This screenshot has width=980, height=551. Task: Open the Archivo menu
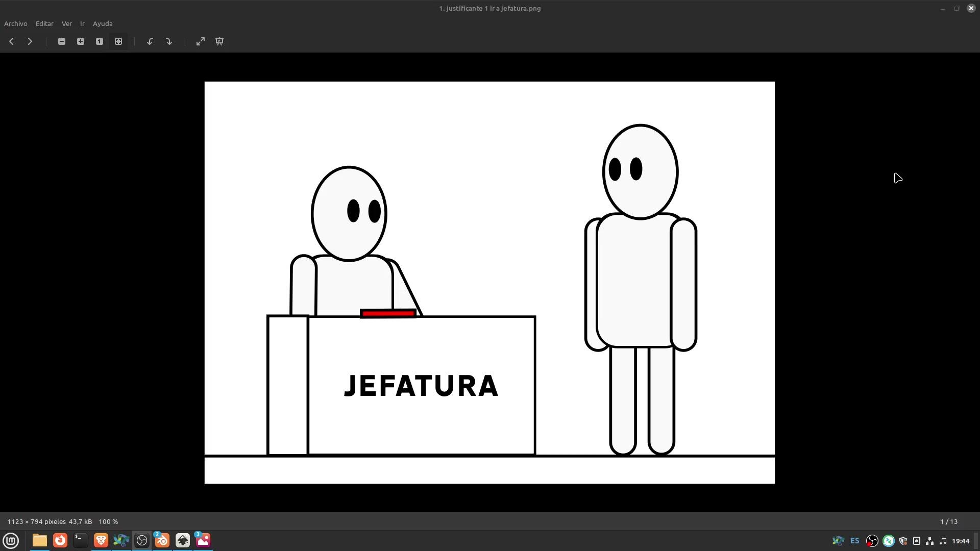[16, 23]
